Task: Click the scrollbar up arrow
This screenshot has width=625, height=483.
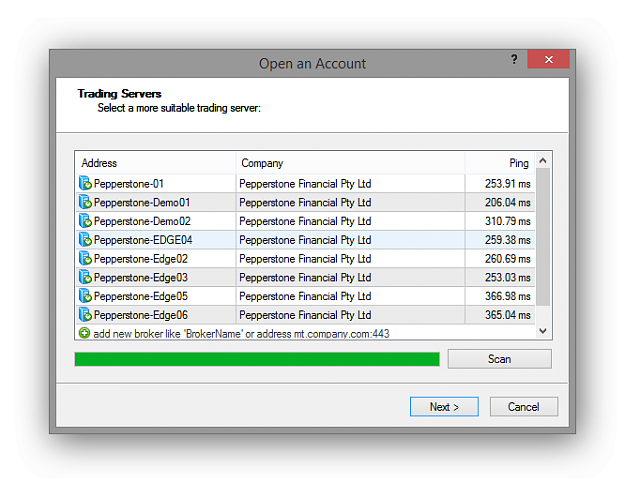Action: (542, 161)
